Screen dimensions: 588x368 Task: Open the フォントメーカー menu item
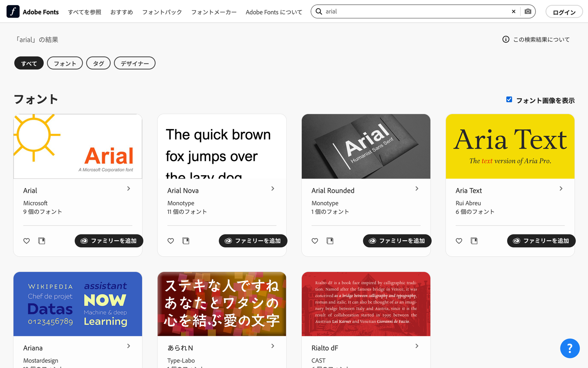[x=214, y=12]
